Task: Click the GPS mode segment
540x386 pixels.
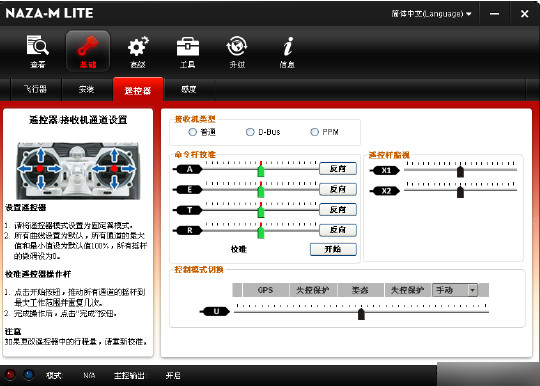Action: click(266, 290)
